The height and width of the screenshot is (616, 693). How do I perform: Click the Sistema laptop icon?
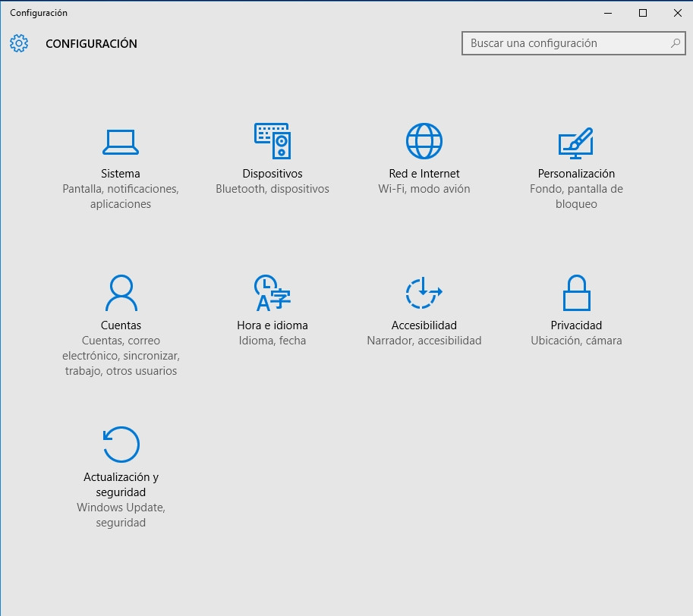(x=120, y=142)
